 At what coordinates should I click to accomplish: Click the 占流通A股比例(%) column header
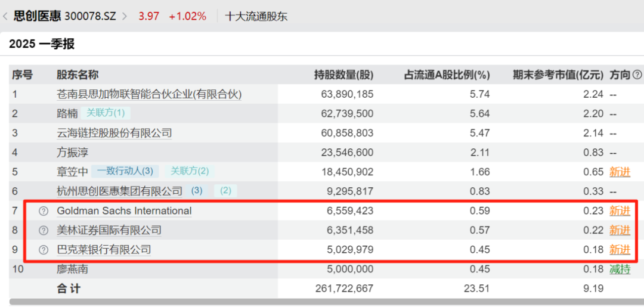point(447,75)
